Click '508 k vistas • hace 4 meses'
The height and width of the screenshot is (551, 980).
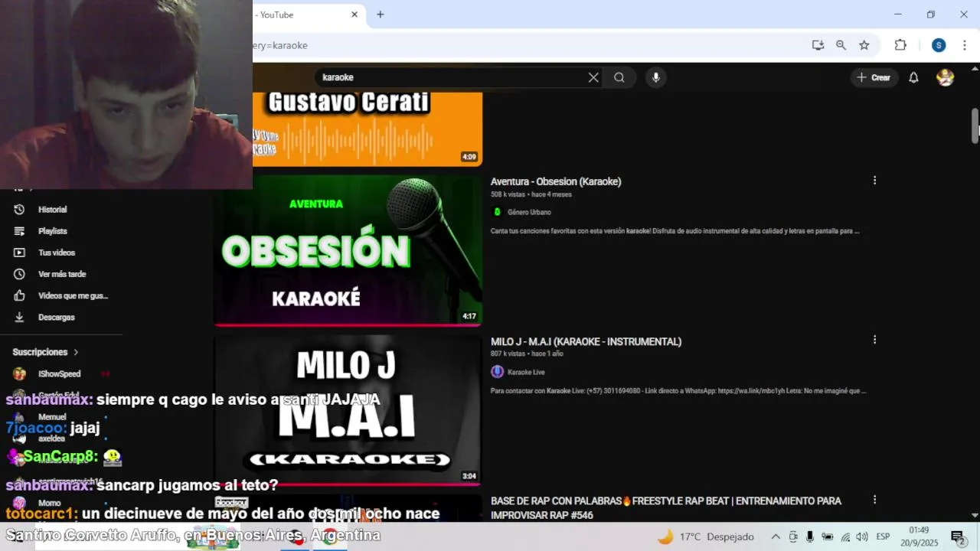(531, 194)
